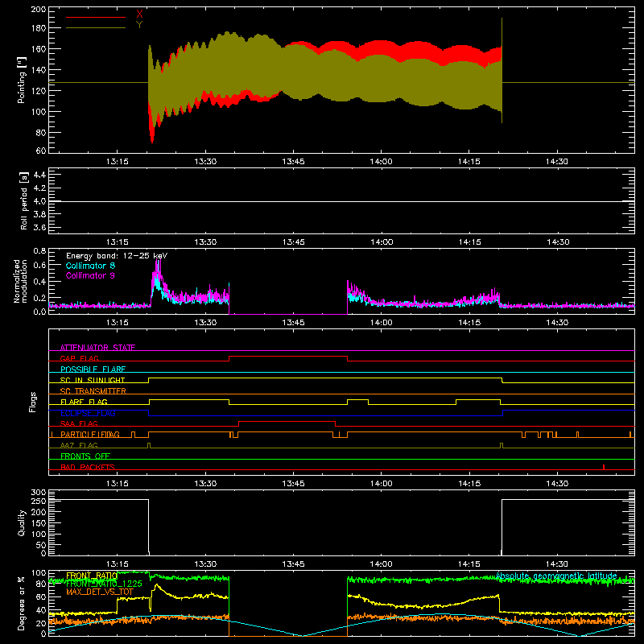Screen dimensions: 644x644
Task: Click the '14:30' time label under Quality plot
Action: click(557, 564)
